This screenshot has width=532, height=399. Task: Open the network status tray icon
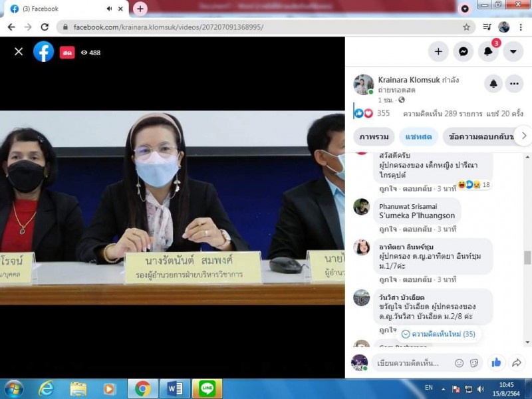click(x=469, y=389)
